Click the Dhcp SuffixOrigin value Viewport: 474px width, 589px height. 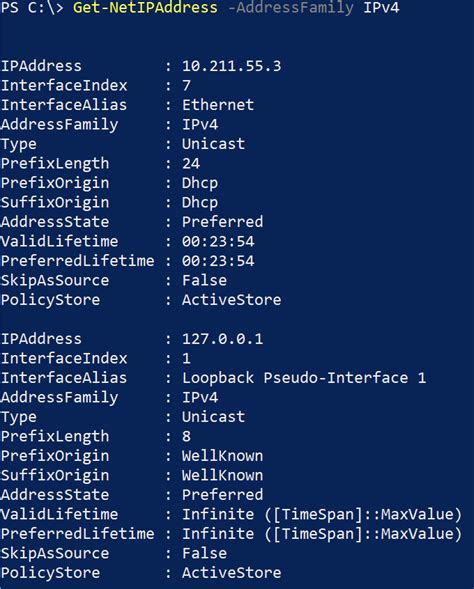[x=200, y=203]
